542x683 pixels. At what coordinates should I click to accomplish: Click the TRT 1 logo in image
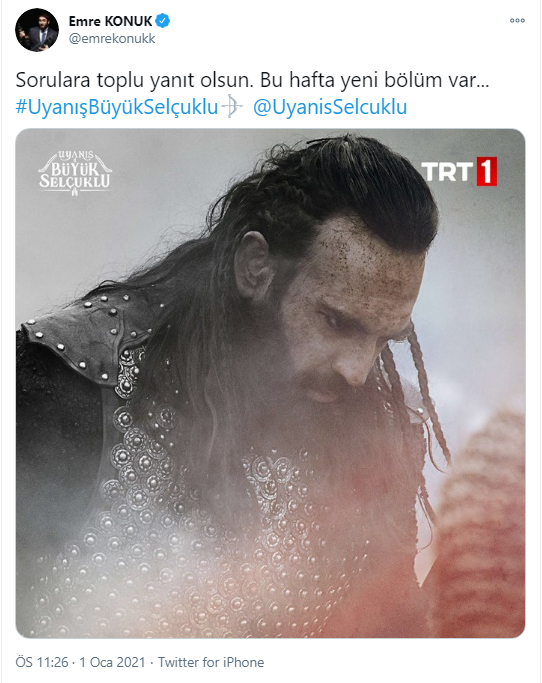[459, 172]
